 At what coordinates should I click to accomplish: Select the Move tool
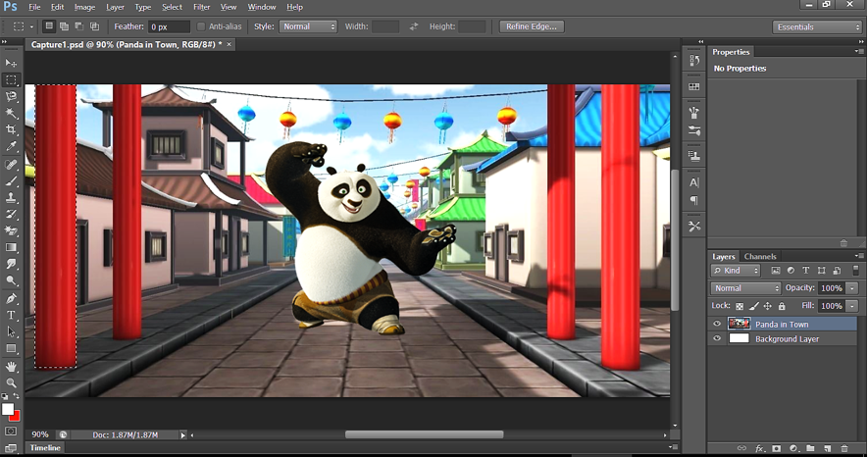[x=11, y=63]
